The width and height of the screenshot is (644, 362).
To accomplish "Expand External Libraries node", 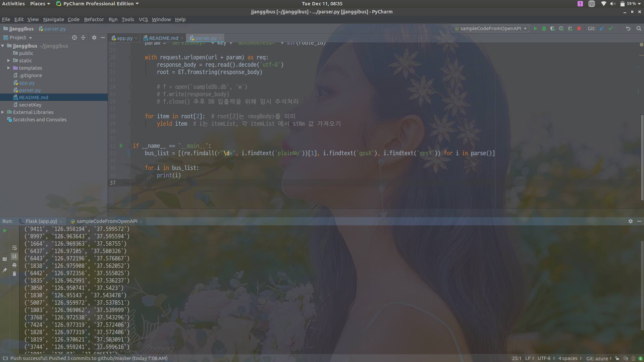I will pyautogui.click(x=3, y=112).
